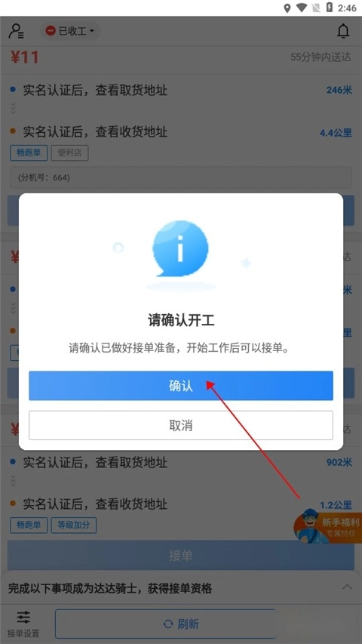Tap the 4.4公里 delivery address row
Viewport: 362px width, 644px height.
coord(180,132)
